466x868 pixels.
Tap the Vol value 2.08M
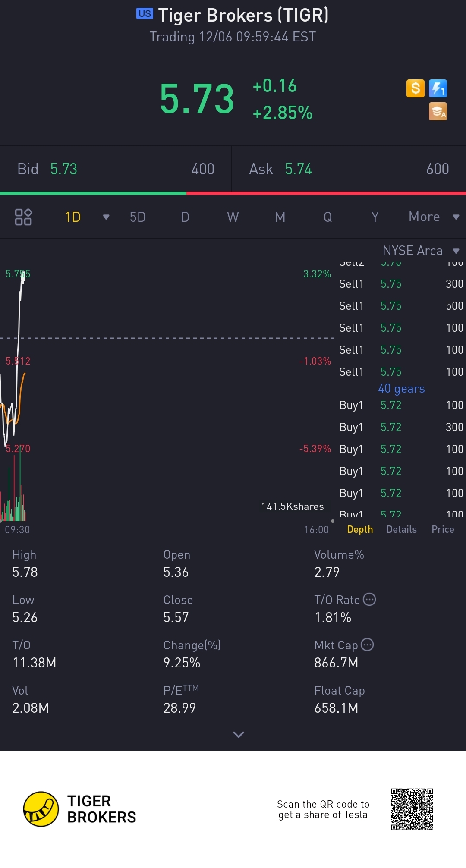pyautogui.click(x=31, y=708)
